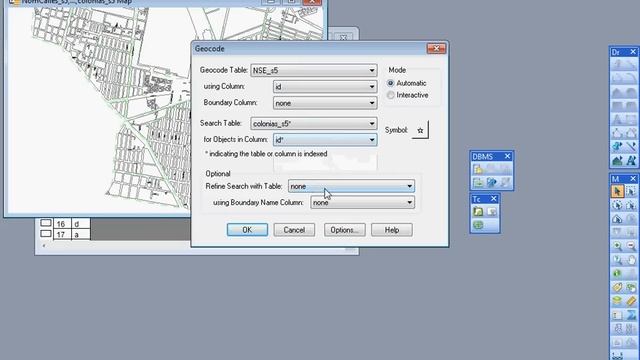Select the Label tag tool

click(617, 287)
